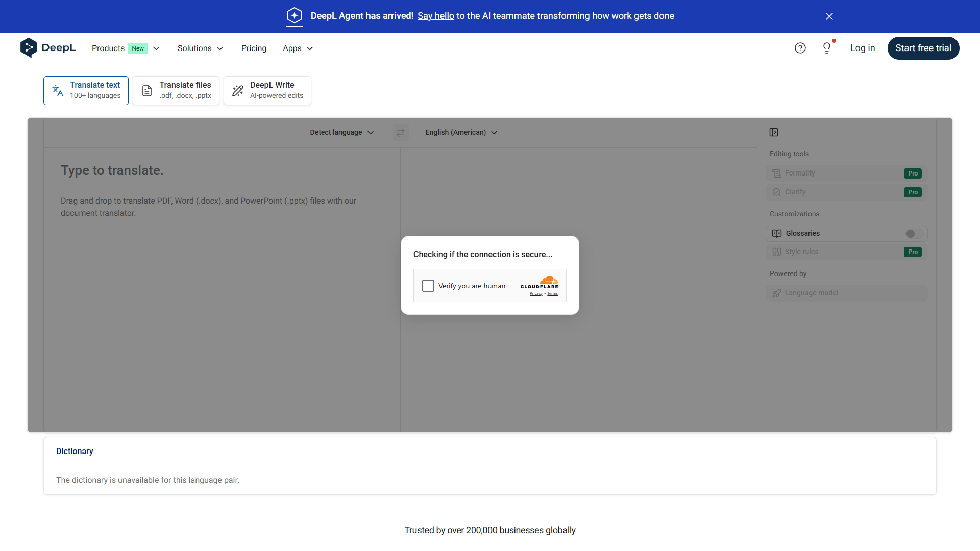
Task: Expand the Detect language dropdown
Action: pos(341,133)
